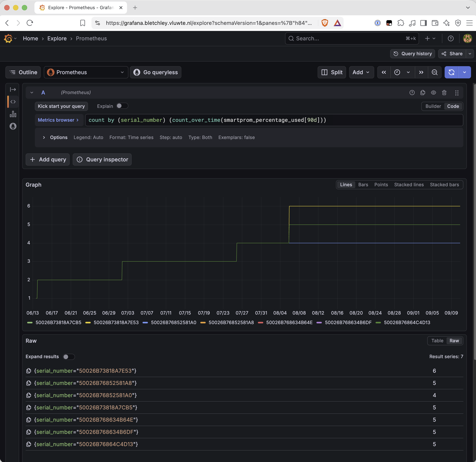
Task: Open the Metrics browser
Action: click(x=59, y=120)
